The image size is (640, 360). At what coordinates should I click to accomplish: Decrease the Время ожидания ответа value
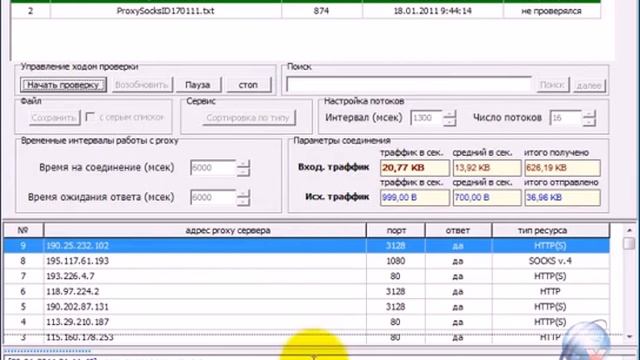(243, 202)
